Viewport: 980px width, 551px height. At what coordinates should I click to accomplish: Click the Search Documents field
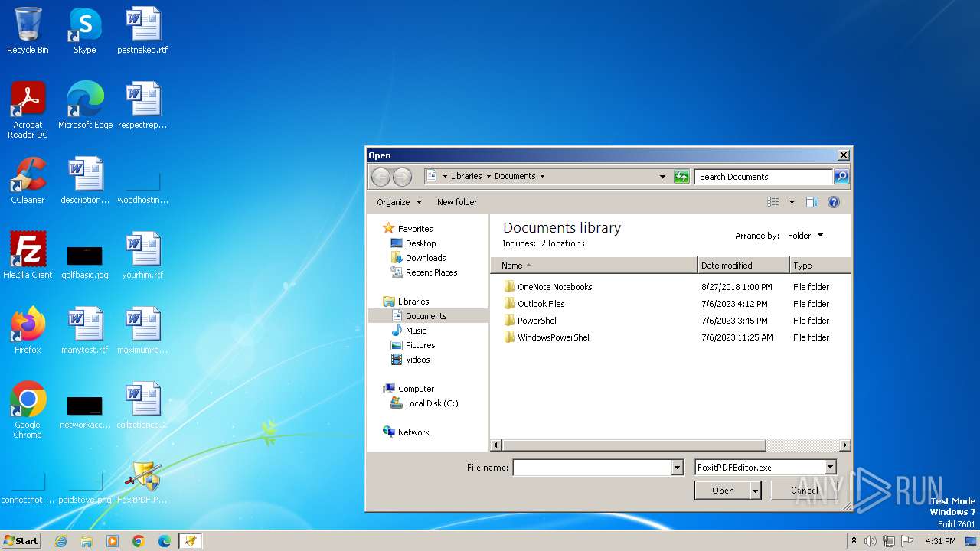764,177
